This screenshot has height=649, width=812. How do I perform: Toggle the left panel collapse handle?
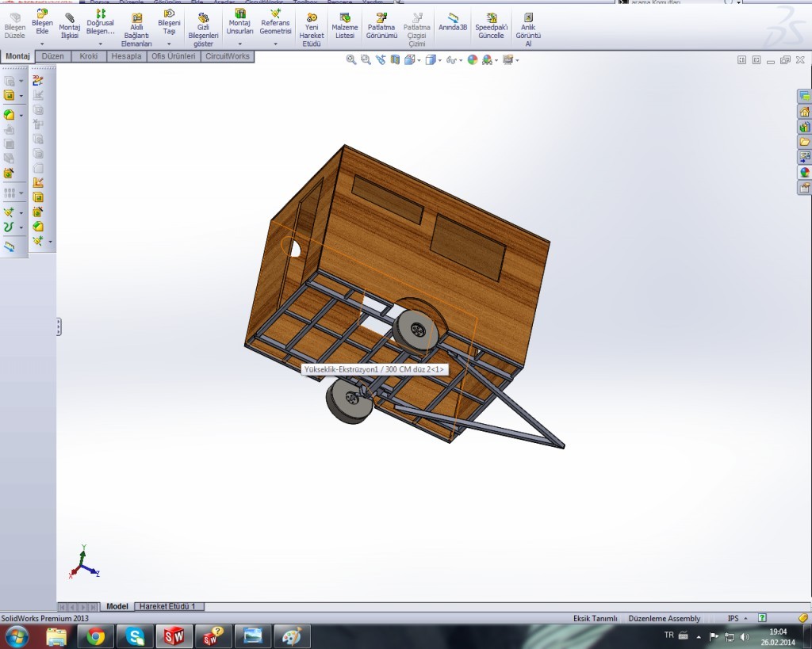coord(59,326)
